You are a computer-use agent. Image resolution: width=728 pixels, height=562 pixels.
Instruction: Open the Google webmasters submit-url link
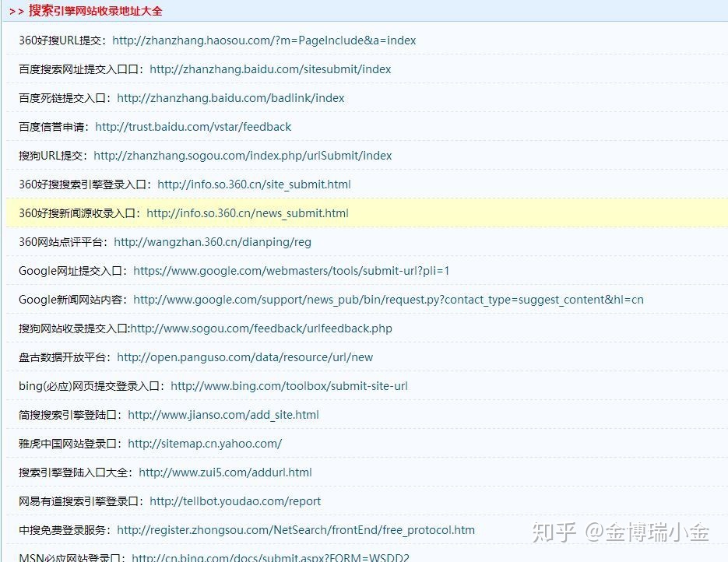tap(291, 271)
